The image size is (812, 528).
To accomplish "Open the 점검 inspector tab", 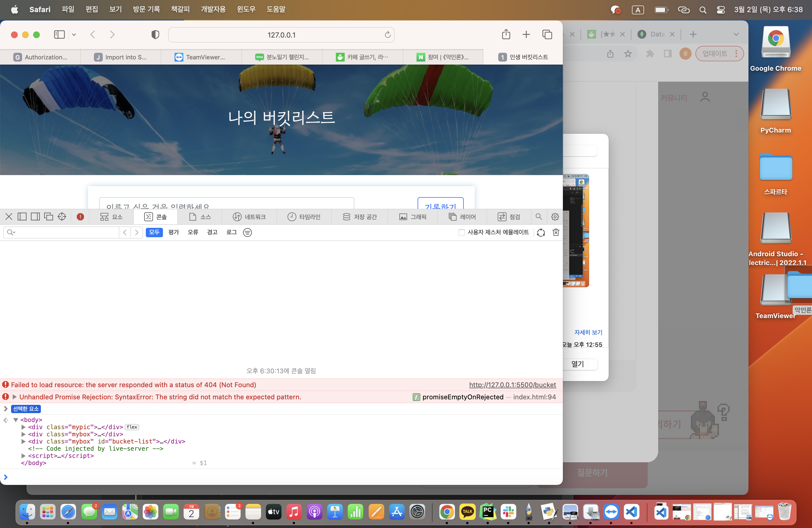I will 509,217.
